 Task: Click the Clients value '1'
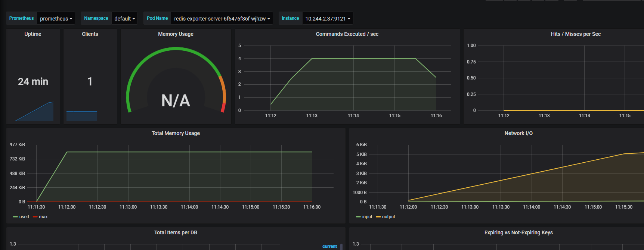tap(90, 82)
